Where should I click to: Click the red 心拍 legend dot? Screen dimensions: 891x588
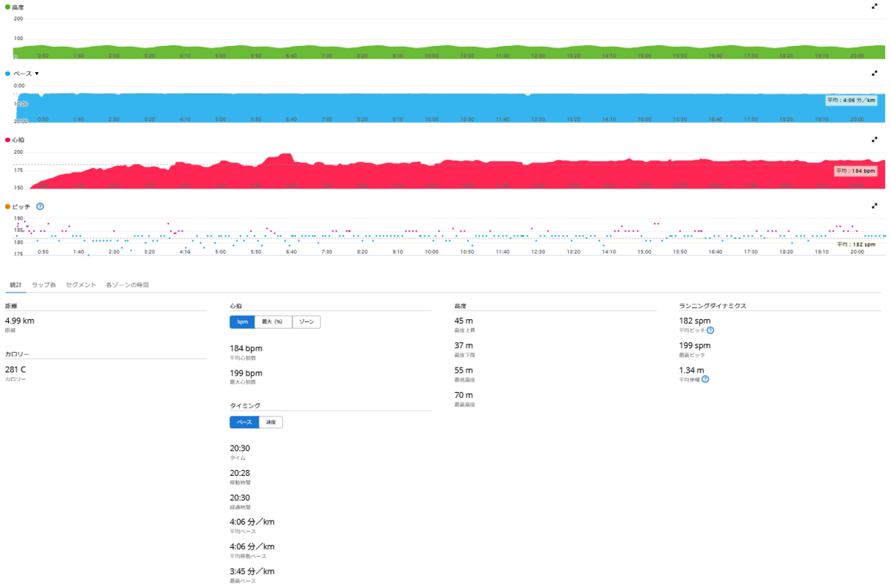pyautogui.click(x=7, y=140)
